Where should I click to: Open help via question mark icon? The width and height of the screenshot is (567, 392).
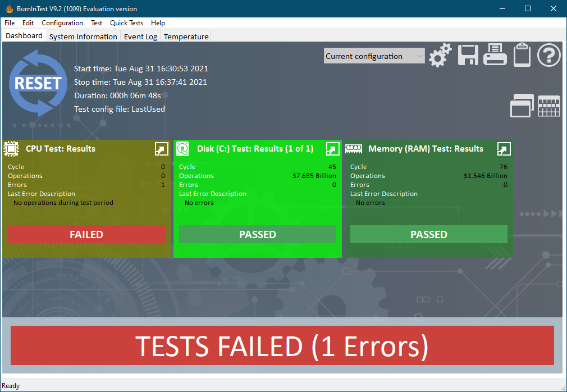(549, 55)
